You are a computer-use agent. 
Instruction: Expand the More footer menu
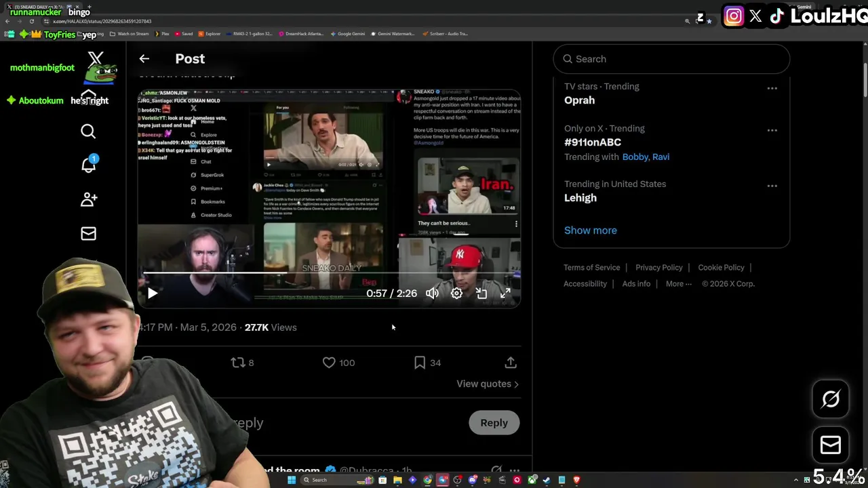[678, 284]
